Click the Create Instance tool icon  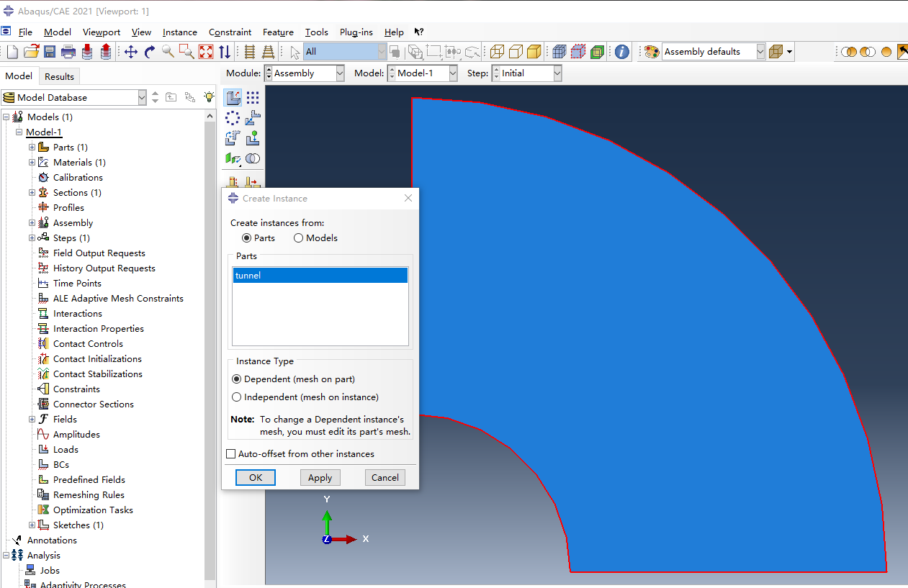coord(233,98)
